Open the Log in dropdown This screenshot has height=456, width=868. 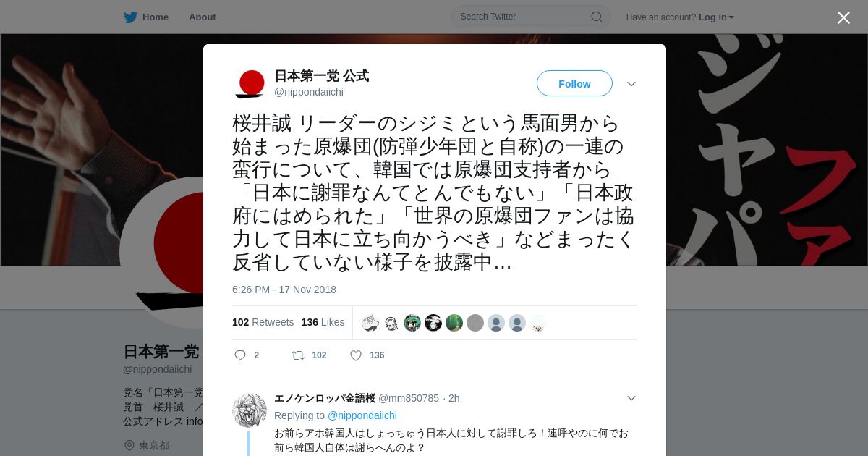coord(716,17)
